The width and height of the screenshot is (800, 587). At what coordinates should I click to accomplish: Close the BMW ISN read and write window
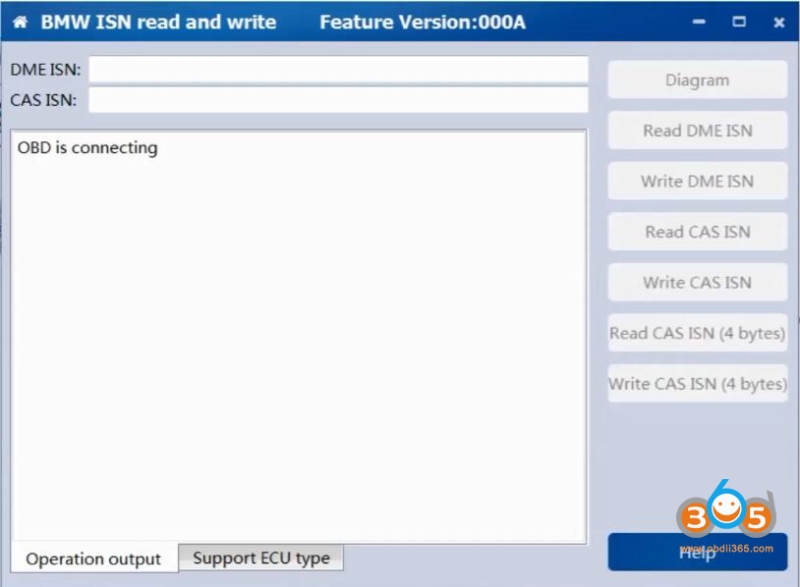pyautogui.click(x=779, y=22)
